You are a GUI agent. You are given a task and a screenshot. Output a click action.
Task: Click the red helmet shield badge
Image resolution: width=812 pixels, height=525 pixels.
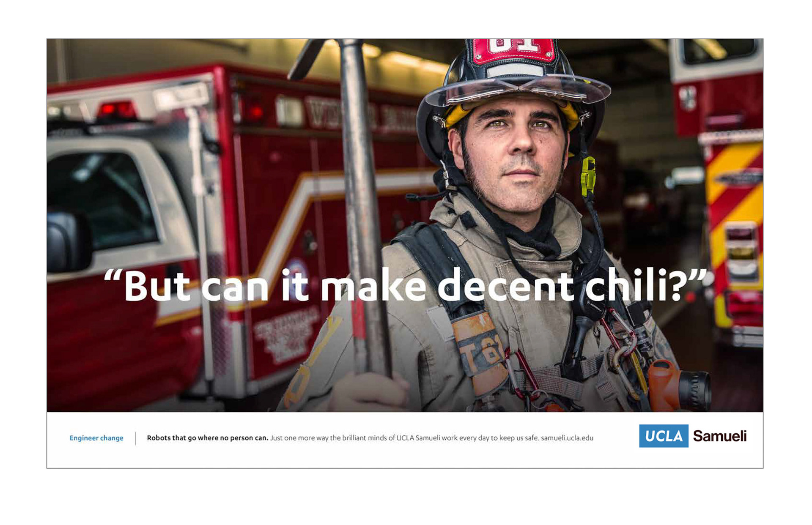click(x=513, y=51)
